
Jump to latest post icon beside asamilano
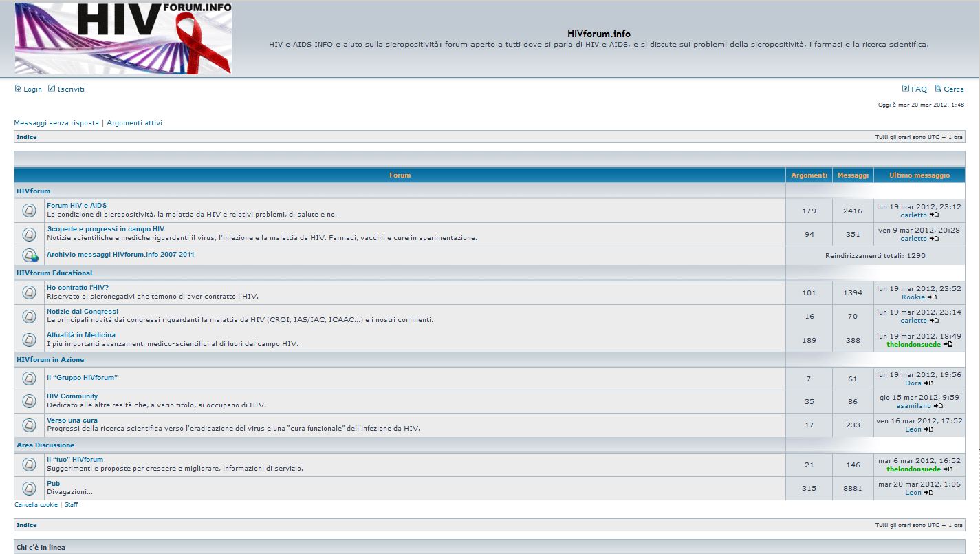tap(938, 406)
